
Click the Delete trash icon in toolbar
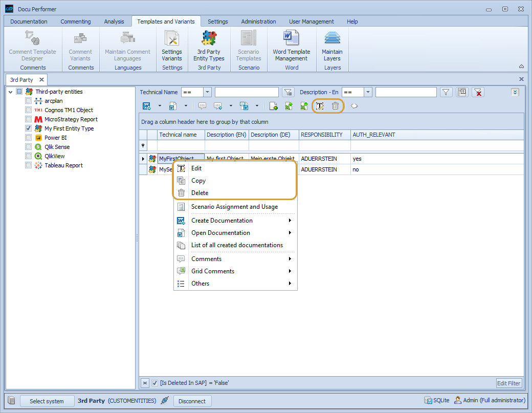(335, 106)
